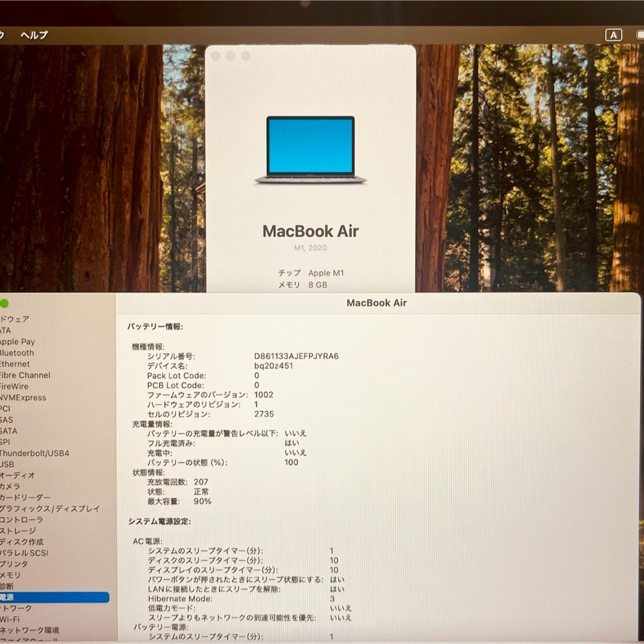Click the green zoom button of the System Information window
Screen dimensions: 644x644
click(x=4, y=304)
